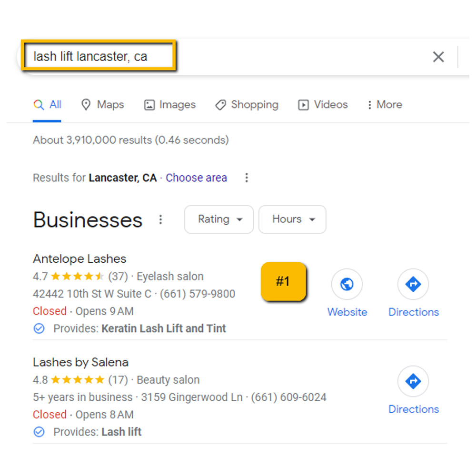Open the Videos results tab
This screenshot has height=476, width=476.
323,105
